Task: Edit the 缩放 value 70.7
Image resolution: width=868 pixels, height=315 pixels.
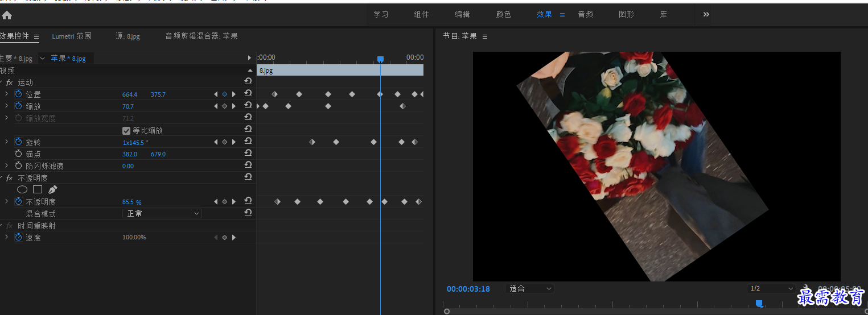Action: coord(128,106)
